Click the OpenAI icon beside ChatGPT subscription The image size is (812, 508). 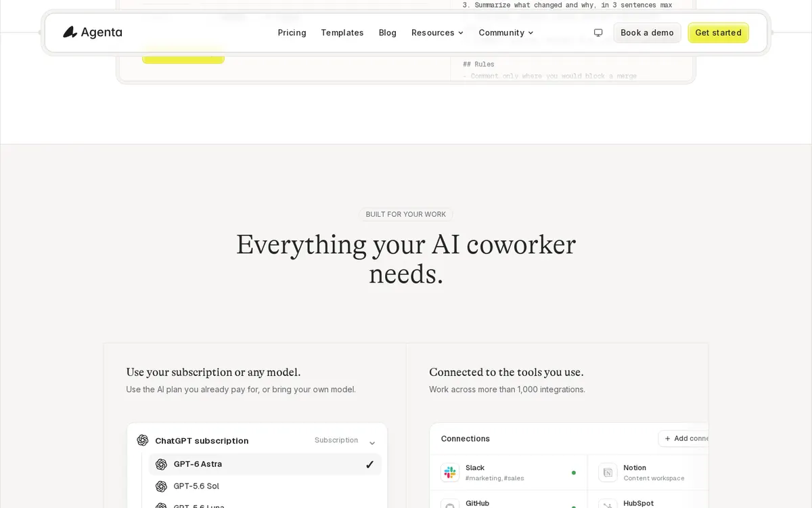(x=143, y=440)
